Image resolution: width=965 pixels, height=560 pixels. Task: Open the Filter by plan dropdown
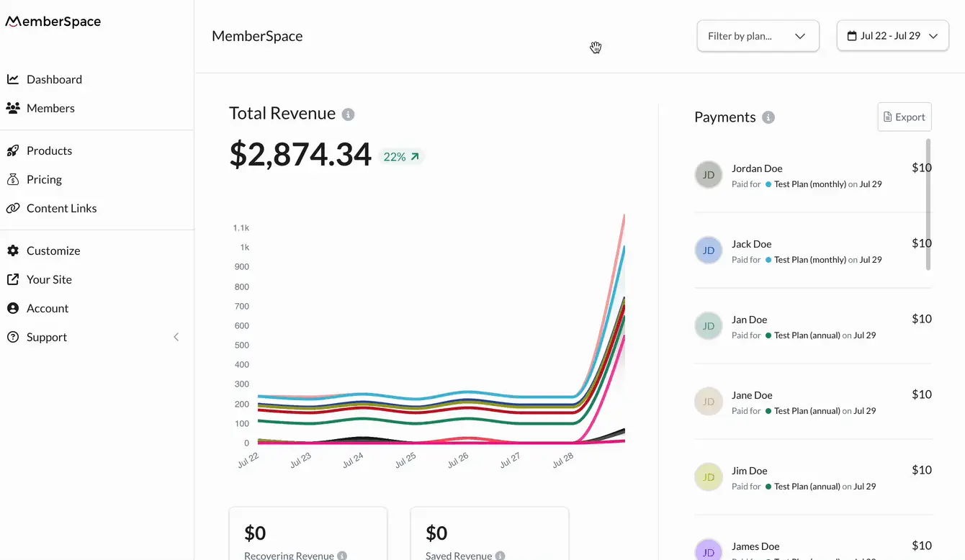tap(758, 36)
